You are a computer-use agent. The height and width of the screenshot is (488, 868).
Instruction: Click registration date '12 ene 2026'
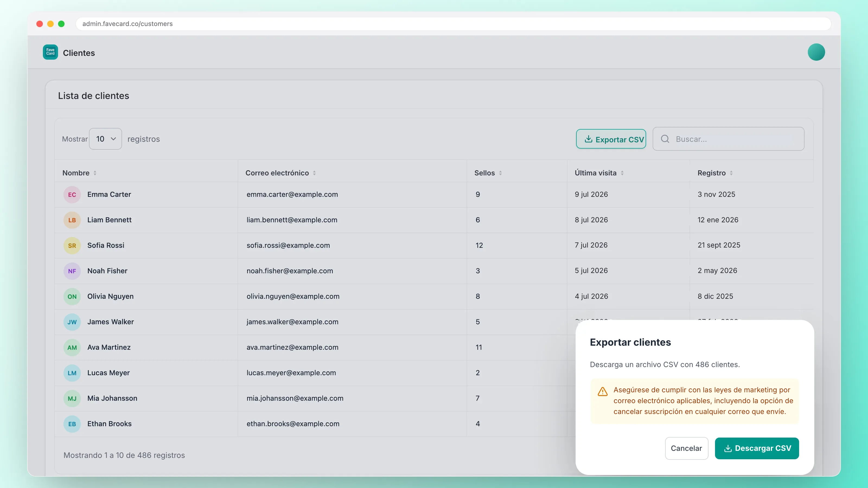[x=718, y=220]
